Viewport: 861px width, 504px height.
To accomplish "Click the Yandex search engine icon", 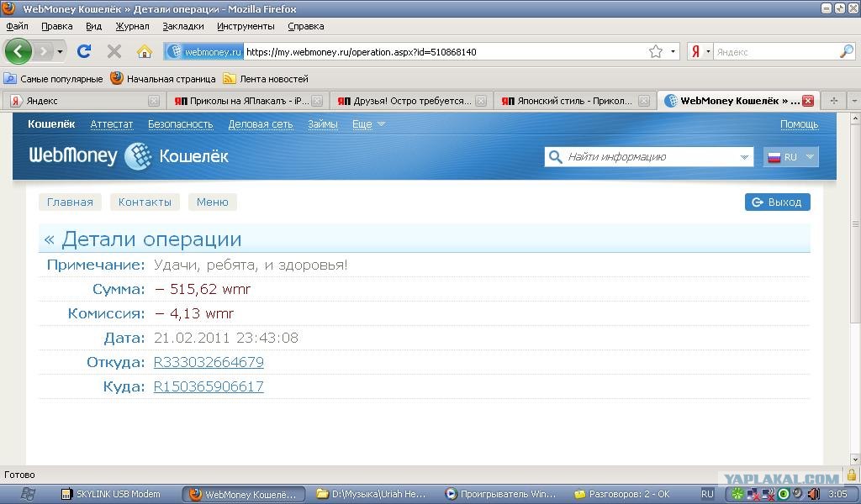I will click(x=695, y=51).
